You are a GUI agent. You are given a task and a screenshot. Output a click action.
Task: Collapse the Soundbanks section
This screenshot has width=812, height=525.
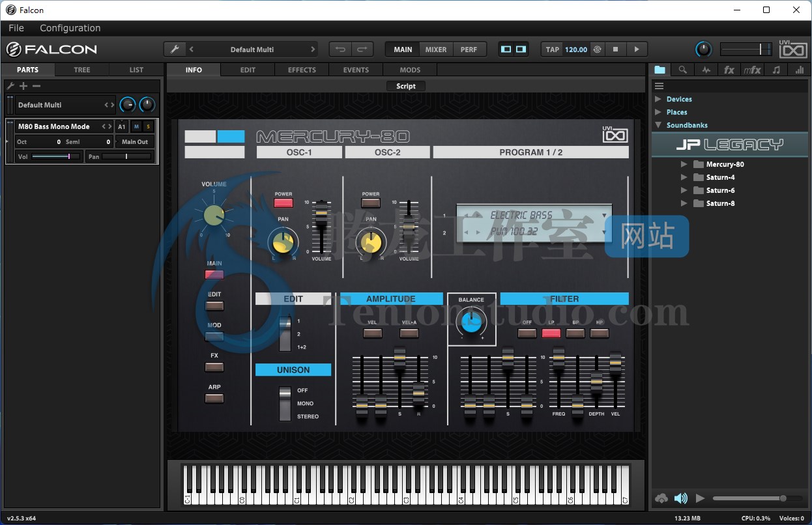coord(658,125)
